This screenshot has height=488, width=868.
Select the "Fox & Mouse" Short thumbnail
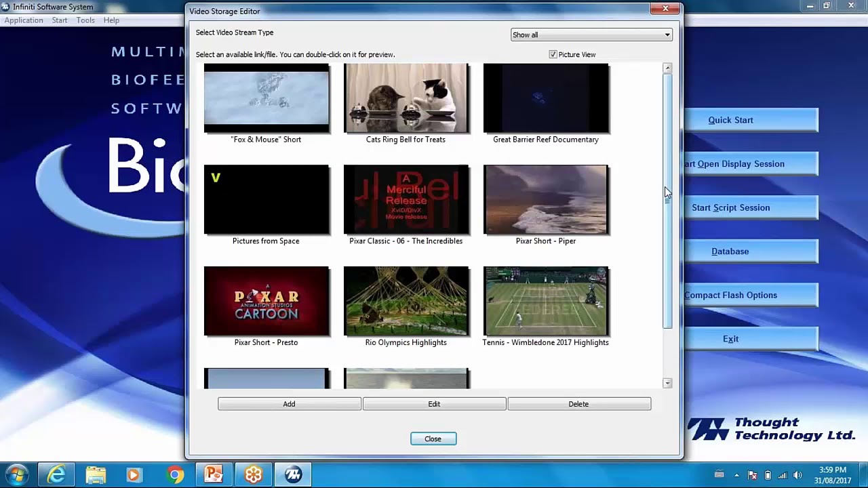(267, 98)
